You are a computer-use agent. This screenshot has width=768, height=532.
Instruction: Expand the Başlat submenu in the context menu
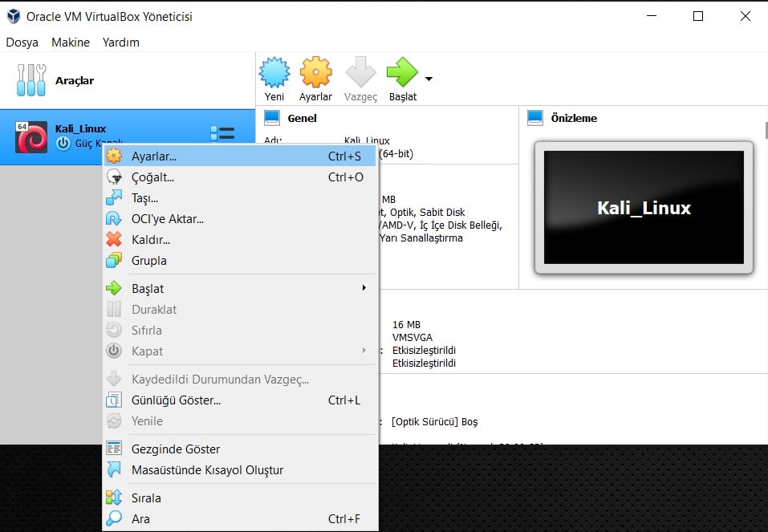pyautogui.click(x=364, y=288)
